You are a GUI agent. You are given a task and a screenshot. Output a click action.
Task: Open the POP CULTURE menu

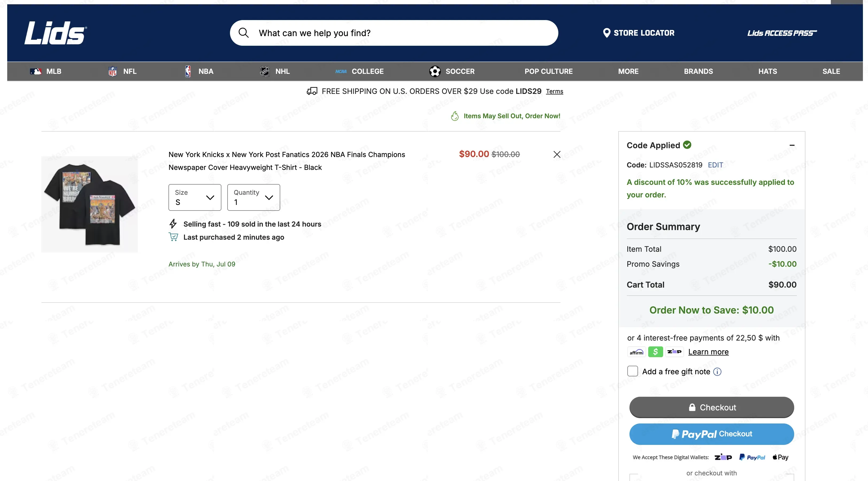coord(548,71)
